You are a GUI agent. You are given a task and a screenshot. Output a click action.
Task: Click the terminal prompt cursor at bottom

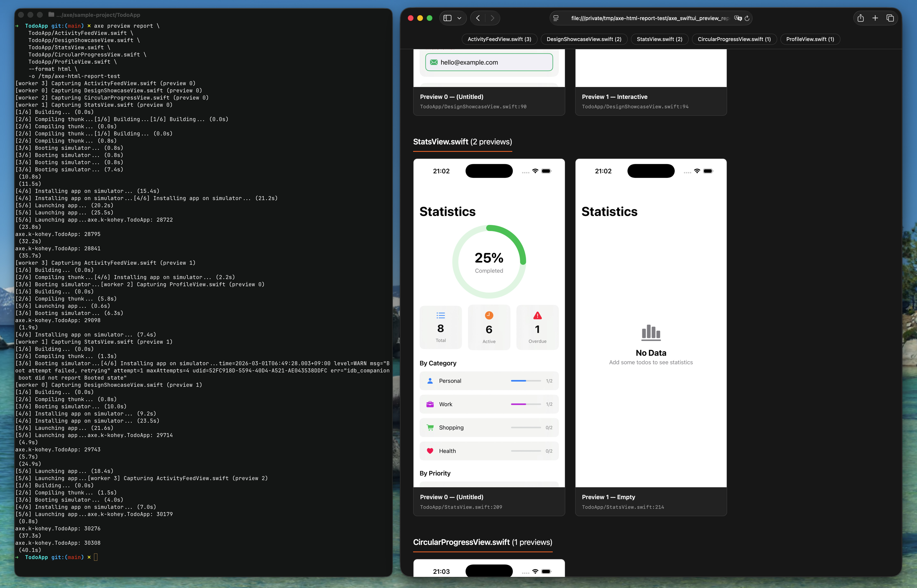tap(95, 557)
